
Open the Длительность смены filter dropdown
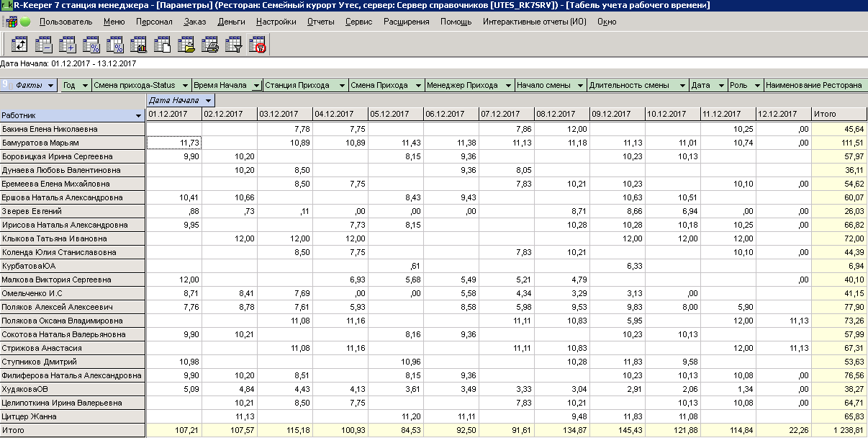682,85
